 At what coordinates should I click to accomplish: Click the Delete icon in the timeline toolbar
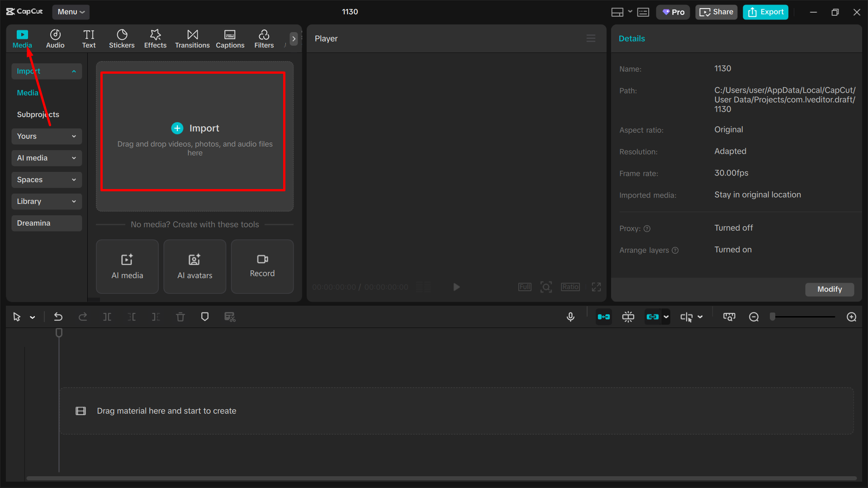click(180, 317)
